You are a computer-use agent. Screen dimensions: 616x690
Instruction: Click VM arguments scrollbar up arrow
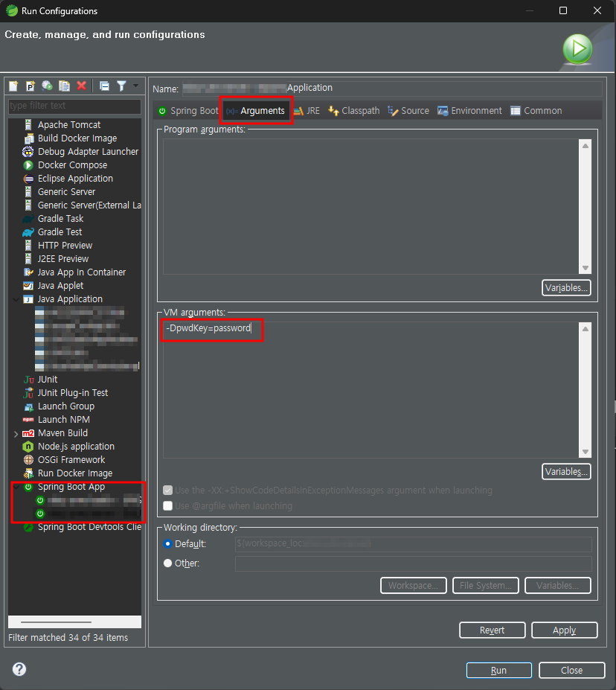tap(585, 329)
